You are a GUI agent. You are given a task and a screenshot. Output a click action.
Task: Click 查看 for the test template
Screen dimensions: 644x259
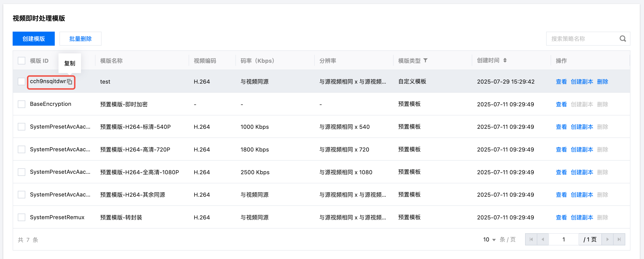(x=561, y=81)
